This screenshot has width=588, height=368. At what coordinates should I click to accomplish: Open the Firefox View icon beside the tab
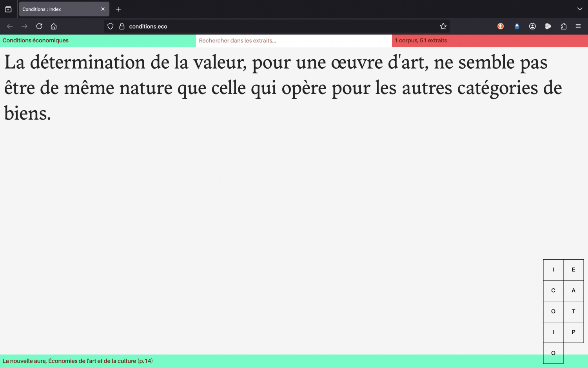(8, 9)
